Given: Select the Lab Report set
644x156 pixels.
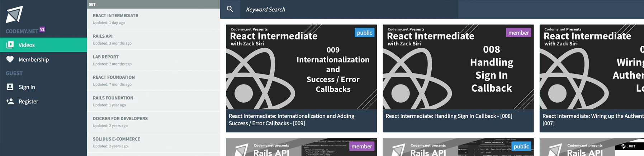Looking at the screenshot, I should tap(153, 60).
